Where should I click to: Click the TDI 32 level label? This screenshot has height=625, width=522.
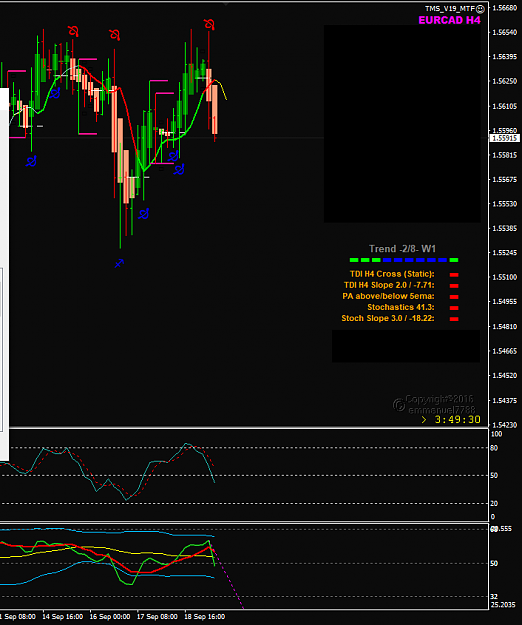494,597
